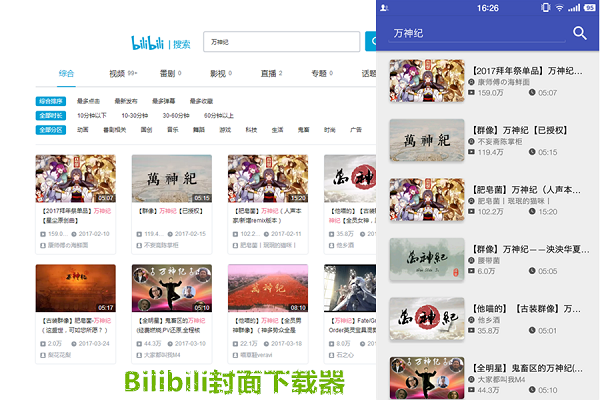600x400 pixels.
Task: Sort results by 最多点击
Action: [x=88, y=101]
